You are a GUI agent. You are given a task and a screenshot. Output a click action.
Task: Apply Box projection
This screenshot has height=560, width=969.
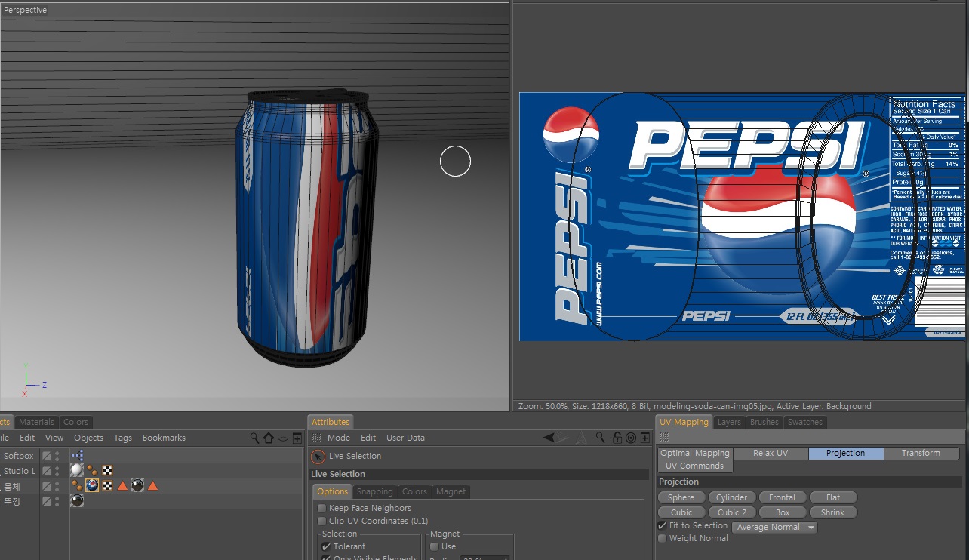(x=782, y=512)
